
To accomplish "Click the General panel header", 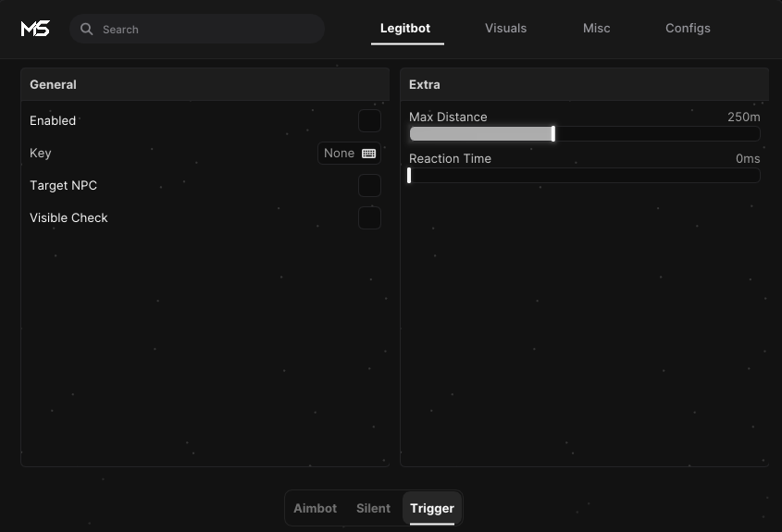I will pyautogui.click(x=205, y=85).
